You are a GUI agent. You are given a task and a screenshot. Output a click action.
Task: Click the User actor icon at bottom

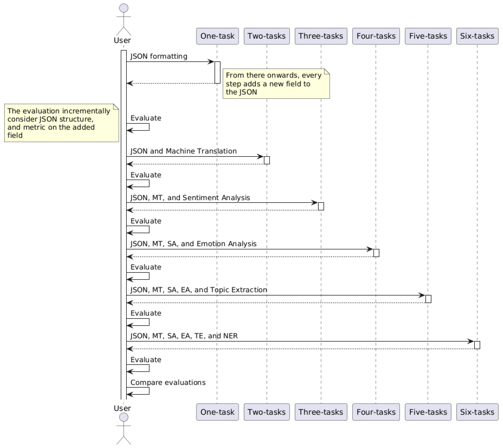pyautogui.click(x=123, y=429)
